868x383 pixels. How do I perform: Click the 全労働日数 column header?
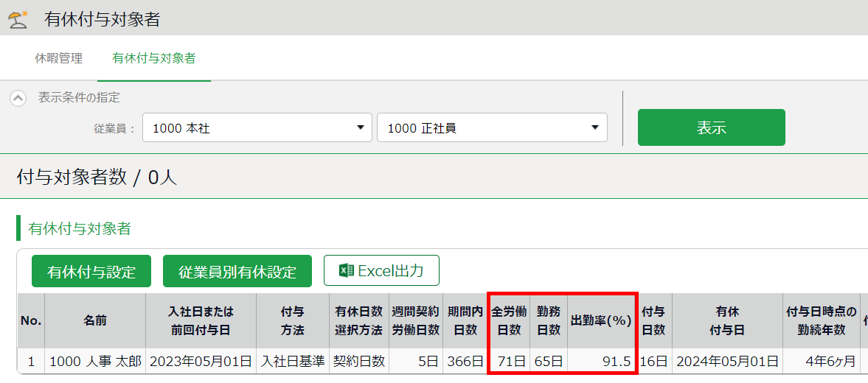(x=509, y=321)
